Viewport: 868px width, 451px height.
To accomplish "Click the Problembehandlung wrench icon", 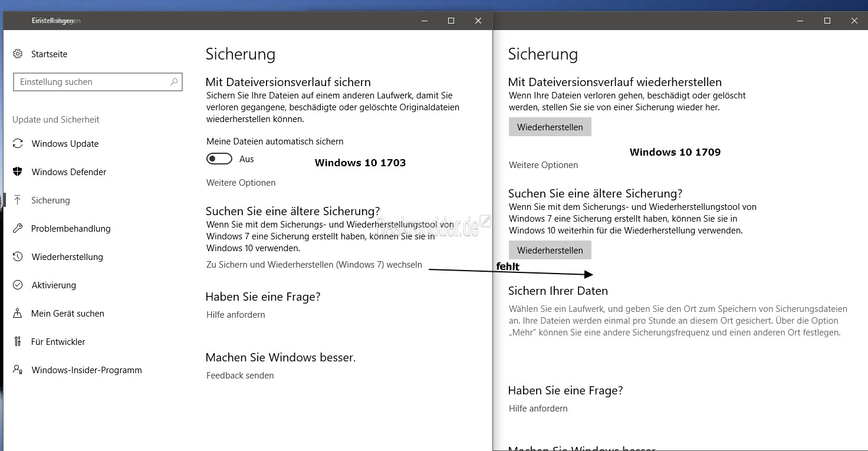I will [x=18, y=228].
